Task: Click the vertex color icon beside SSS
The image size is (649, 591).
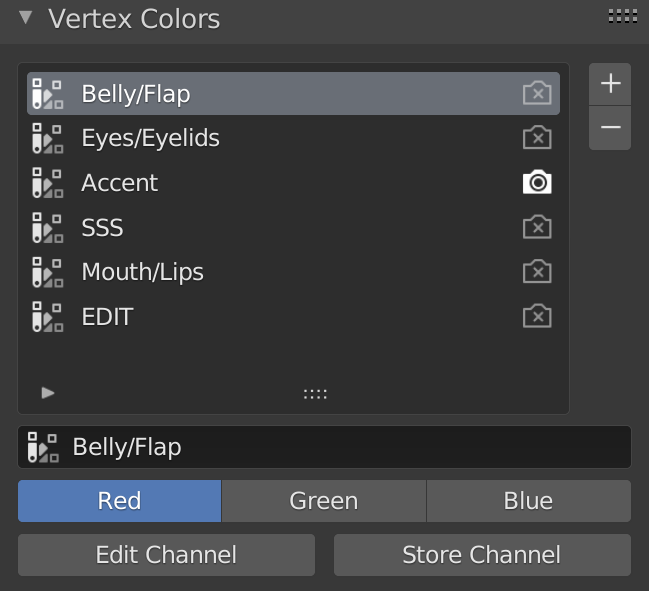Action: tap(46, 227)
